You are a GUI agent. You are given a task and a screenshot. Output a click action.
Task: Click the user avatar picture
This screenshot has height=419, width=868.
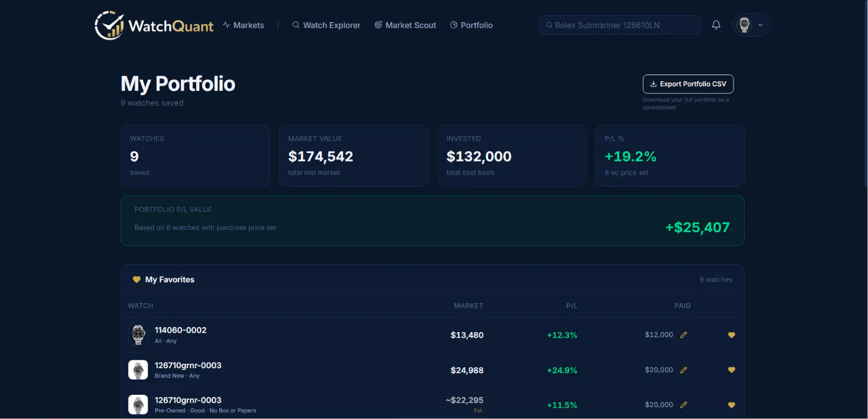tap(745, 25)
